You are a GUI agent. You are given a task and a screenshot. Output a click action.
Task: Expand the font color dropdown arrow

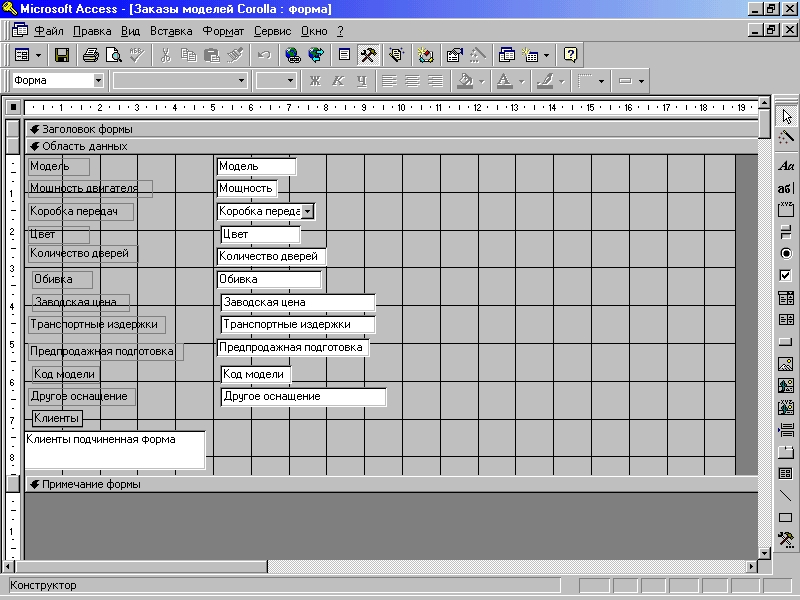tap(521, 81)
